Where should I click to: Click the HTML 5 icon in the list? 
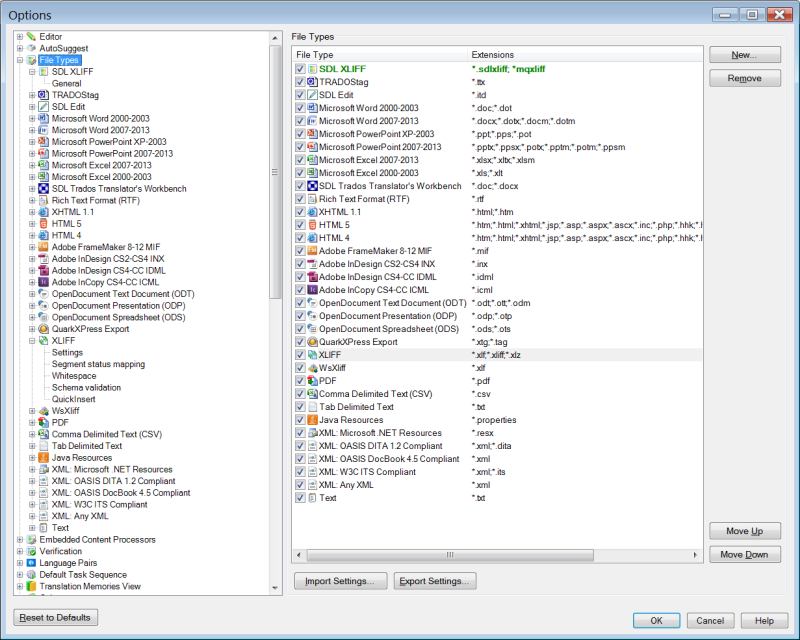pos(313,225)
